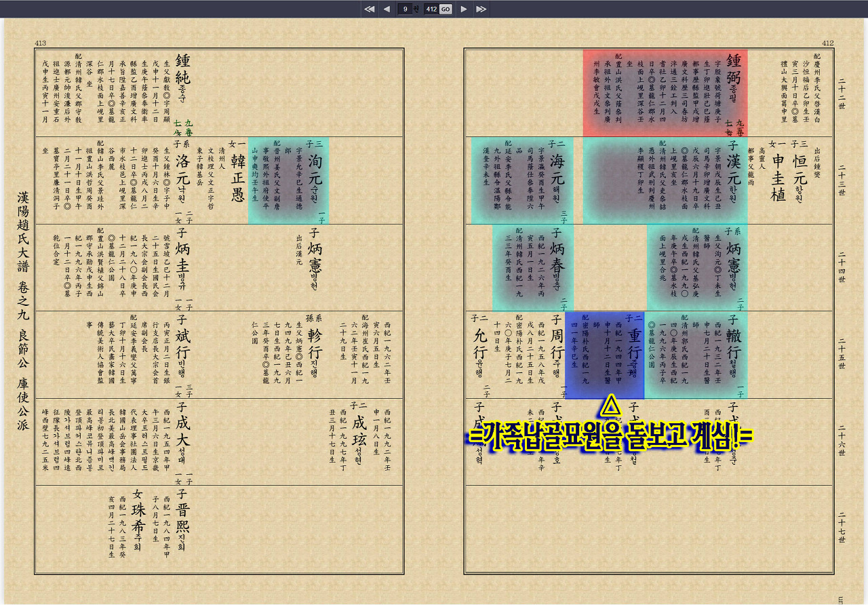Click the name 珠希 entry
Viewport: 868px width, 605px height.
pyautogui.click(x=139, y=518)
